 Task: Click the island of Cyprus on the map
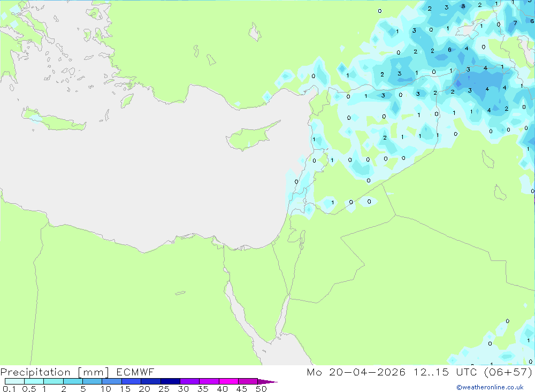point(251,136)
